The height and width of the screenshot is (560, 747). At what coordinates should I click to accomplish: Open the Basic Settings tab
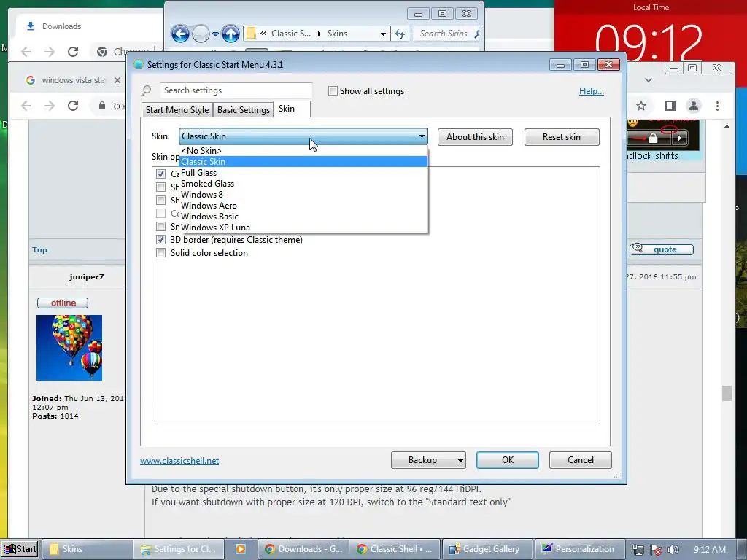tap(244, 110)
